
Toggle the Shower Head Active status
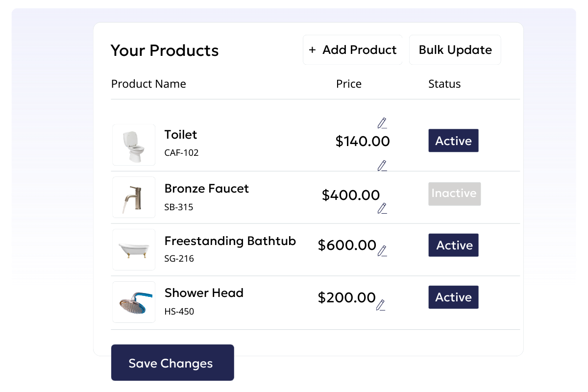[453, 297]
